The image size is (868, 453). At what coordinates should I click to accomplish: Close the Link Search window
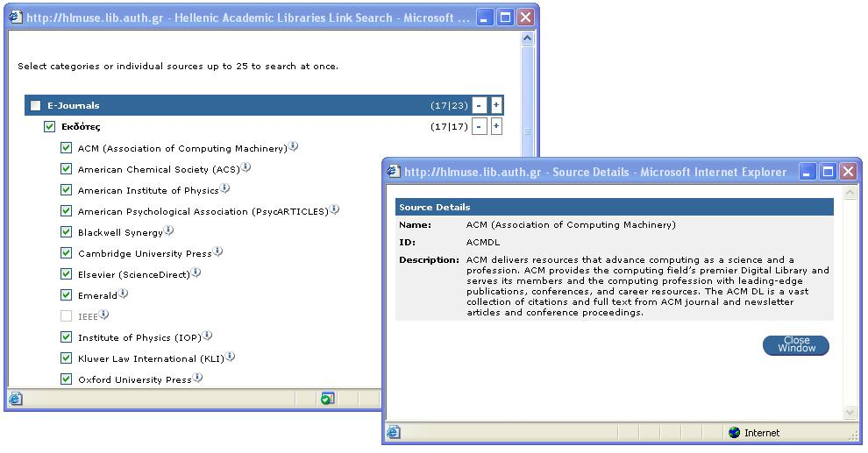click(525, 18)
